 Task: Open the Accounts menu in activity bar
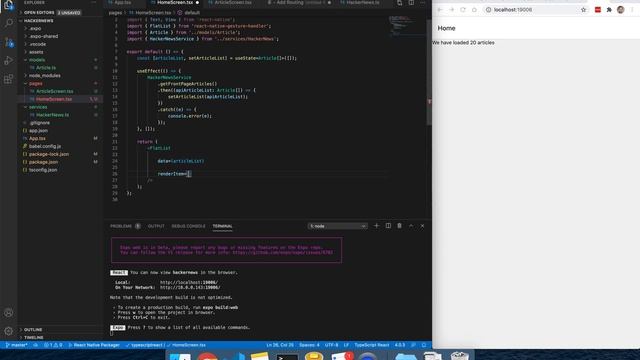(x=9, y=313)
